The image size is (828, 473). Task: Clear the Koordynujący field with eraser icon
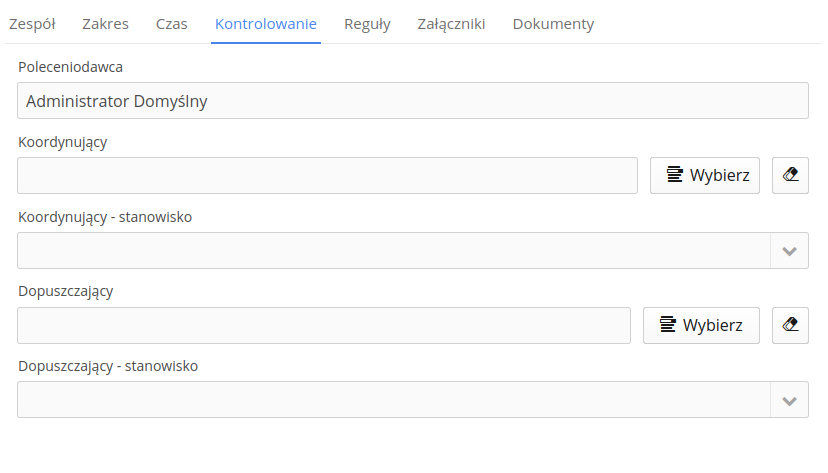(x=790, y=175)
